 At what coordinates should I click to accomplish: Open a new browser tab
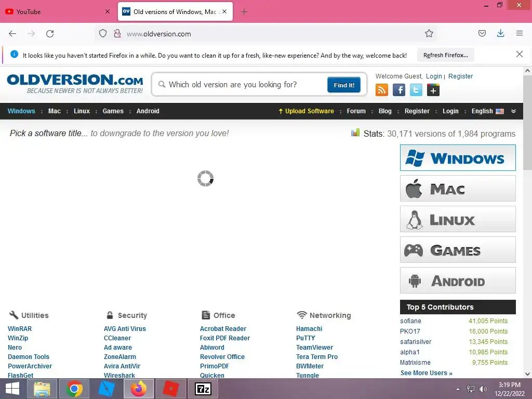click(x=244, y=12)
